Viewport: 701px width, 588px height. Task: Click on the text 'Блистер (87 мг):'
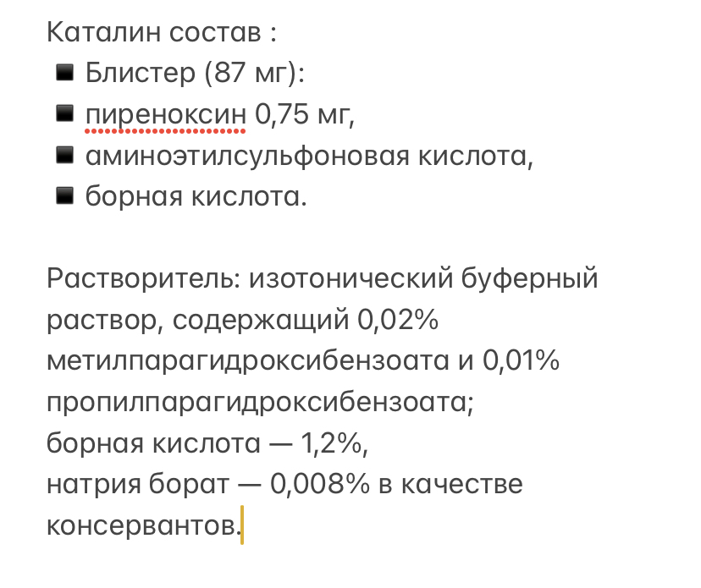pyautogui.click(x=195, y=73)
